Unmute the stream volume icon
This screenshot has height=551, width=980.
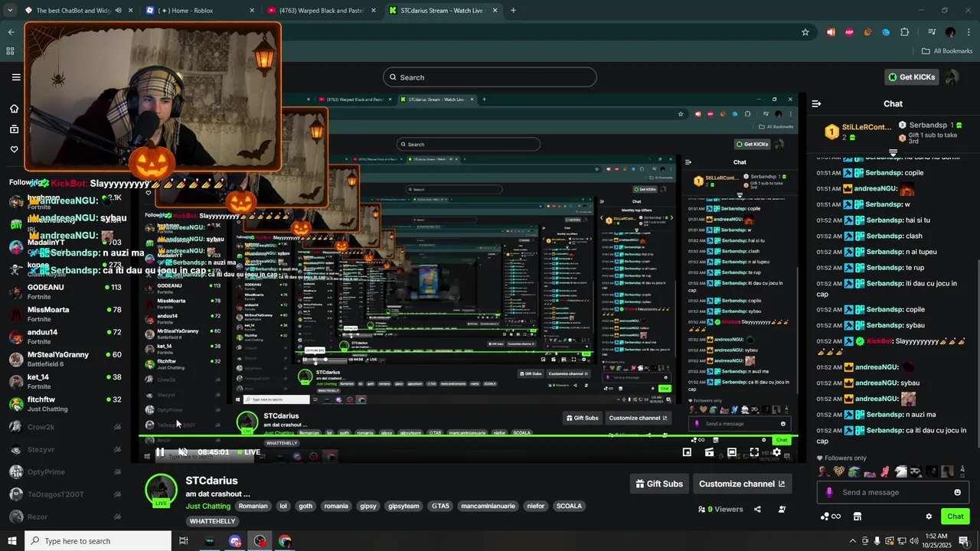[183, 452]
